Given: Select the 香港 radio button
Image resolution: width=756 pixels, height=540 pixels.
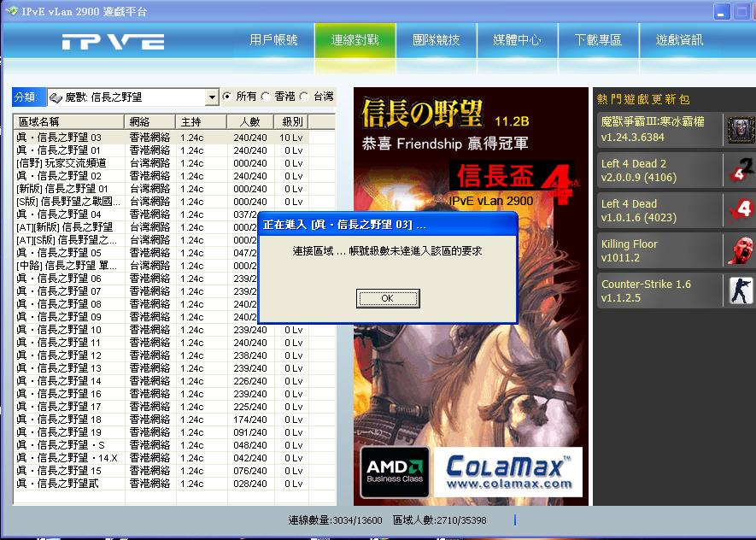Looking at the screenshot, I should (265, 97).
